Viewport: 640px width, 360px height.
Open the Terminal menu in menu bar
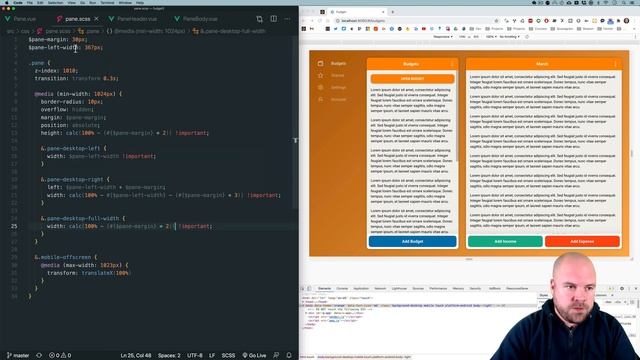(x=107, y=2)
